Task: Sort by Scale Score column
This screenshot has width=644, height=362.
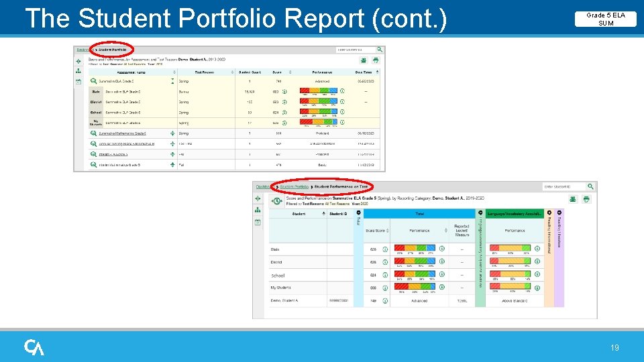Action: (x=388, y=231)
